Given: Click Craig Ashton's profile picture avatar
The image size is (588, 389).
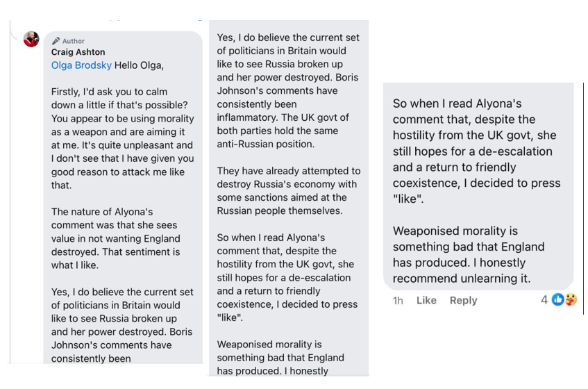Looking at the screenshot, I should [x=31, y=39].
